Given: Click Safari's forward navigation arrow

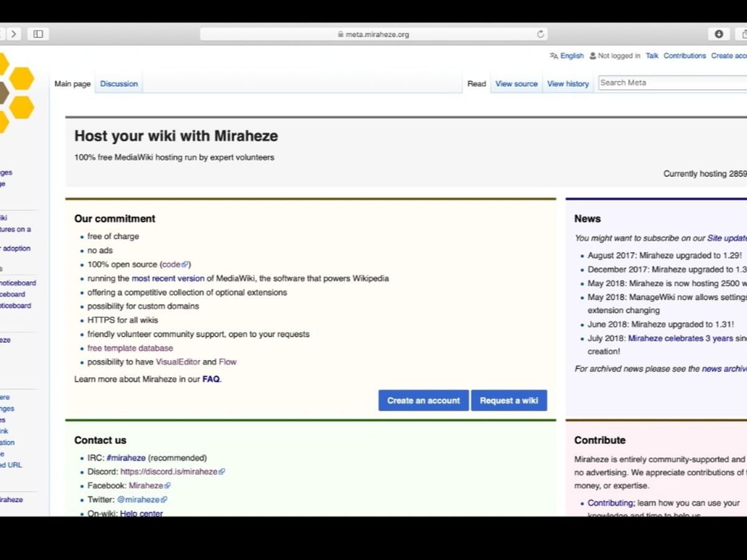Looking at the screenshot, I should 14,34.
